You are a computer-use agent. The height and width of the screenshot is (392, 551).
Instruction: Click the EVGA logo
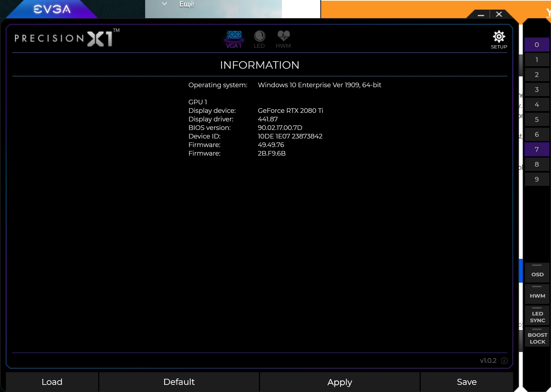click(52, 9)
